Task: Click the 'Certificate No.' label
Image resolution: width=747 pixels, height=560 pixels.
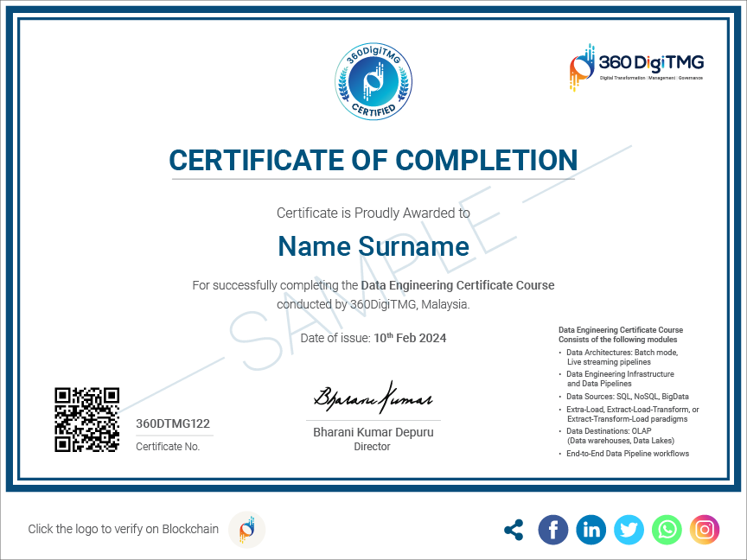Action: [168, 447]
